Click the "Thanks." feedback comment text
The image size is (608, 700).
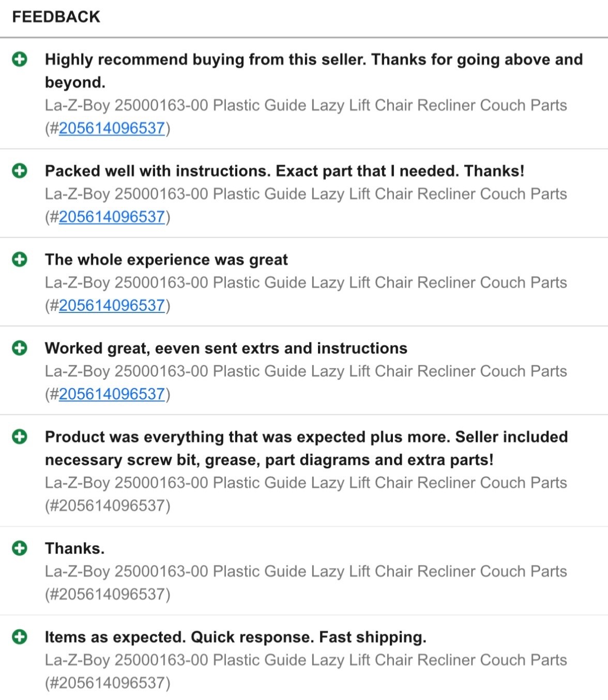click(74, 548)
